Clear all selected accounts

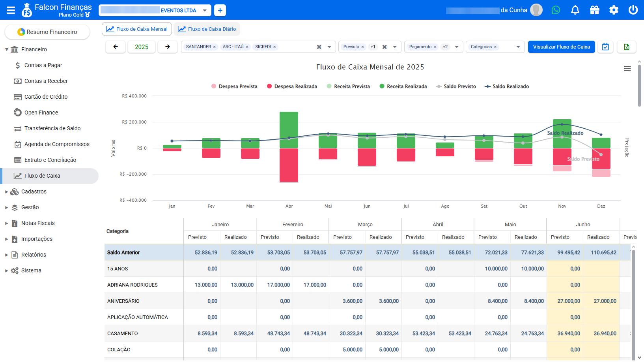click(x=319, y=47)
